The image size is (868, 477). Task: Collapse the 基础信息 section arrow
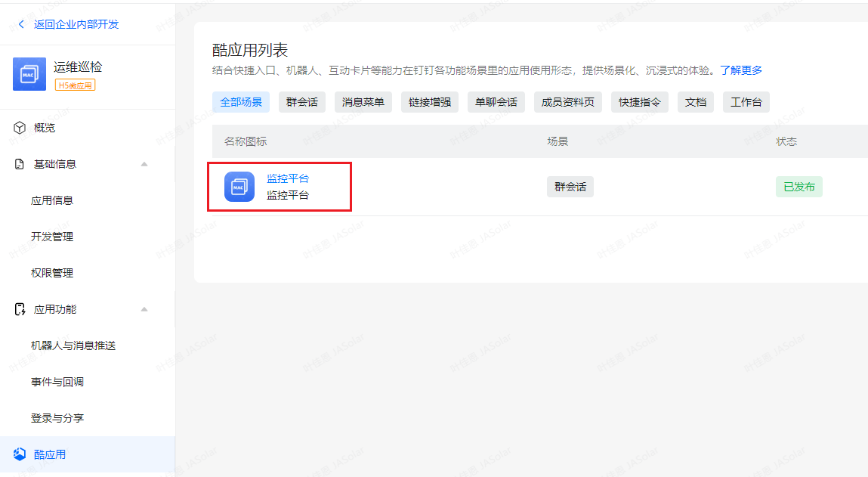(x=144, y=164)
